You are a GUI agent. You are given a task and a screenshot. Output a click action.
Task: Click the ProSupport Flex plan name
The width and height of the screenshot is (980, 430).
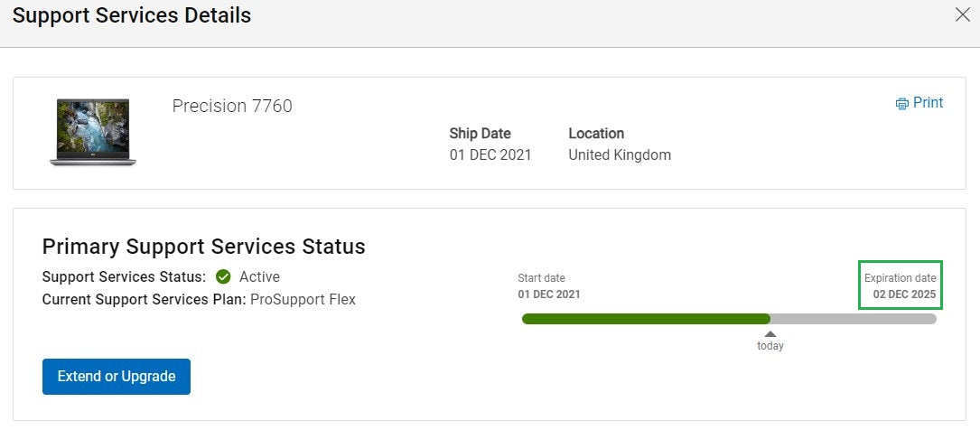[303, 299]
